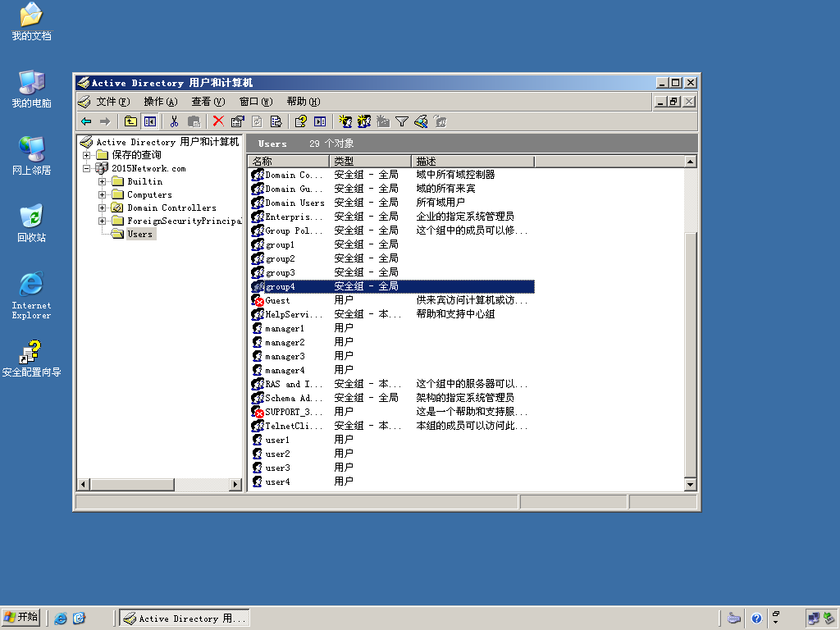The image size is (840, 630).
Task: Select the TelnetCli... group row
Action: coord(392,426)
